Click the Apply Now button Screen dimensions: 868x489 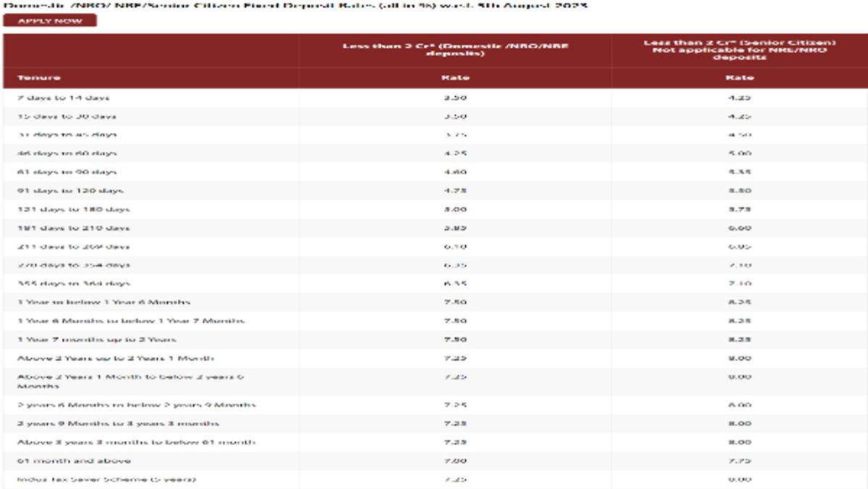(50, 20)
